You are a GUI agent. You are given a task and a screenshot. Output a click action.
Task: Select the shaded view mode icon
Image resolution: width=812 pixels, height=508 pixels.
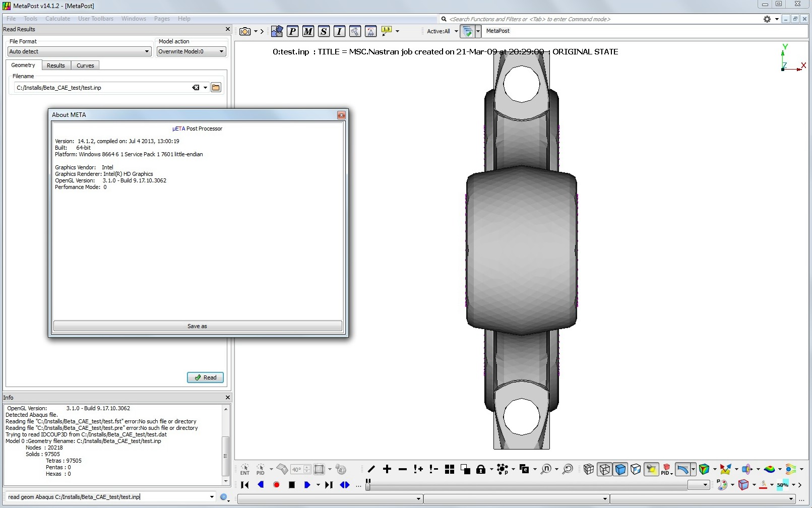(620, 469)
